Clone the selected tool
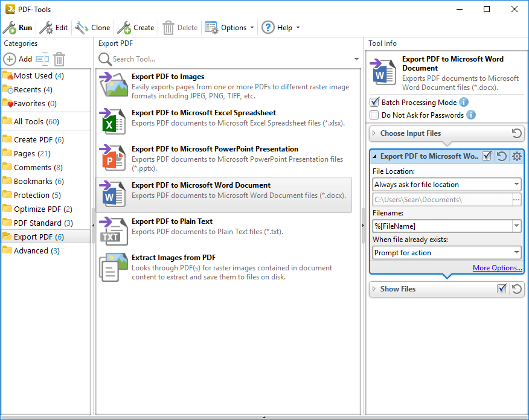The image size is (529, 420). coord(93,28)
